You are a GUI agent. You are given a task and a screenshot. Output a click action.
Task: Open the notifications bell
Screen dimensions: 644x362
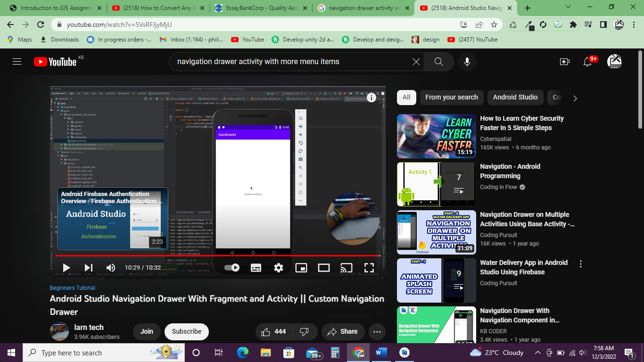[587, 62]
